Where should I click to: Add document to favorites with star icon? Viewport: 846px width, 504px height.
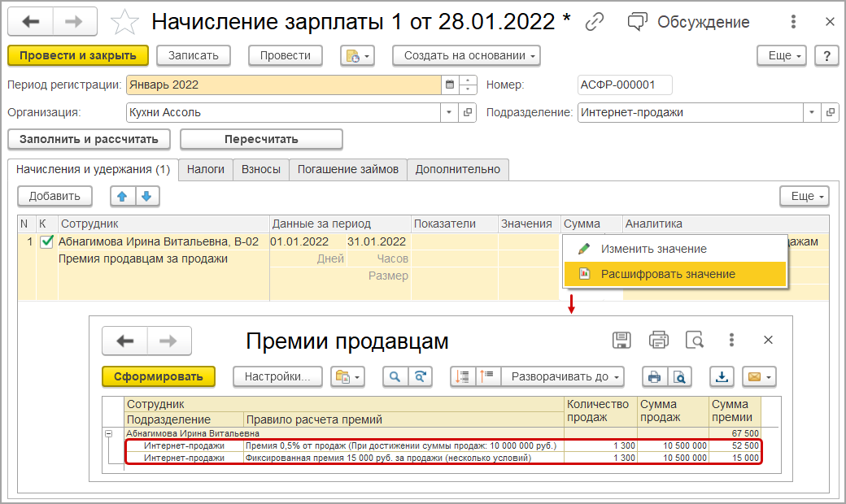(124, 22)
